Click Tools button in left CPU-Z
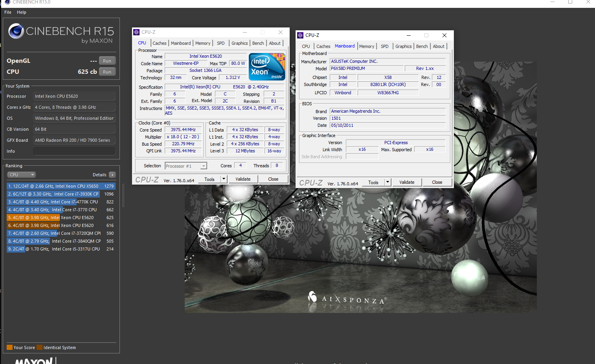The height and width of the screenshot is (364, 595). pos(209,179)
